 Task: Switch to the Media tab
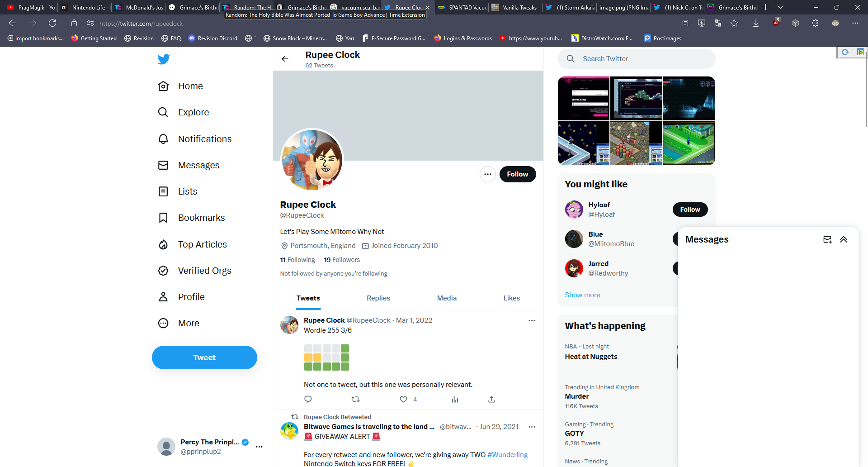pyautogui.click(x=447, y=298)
